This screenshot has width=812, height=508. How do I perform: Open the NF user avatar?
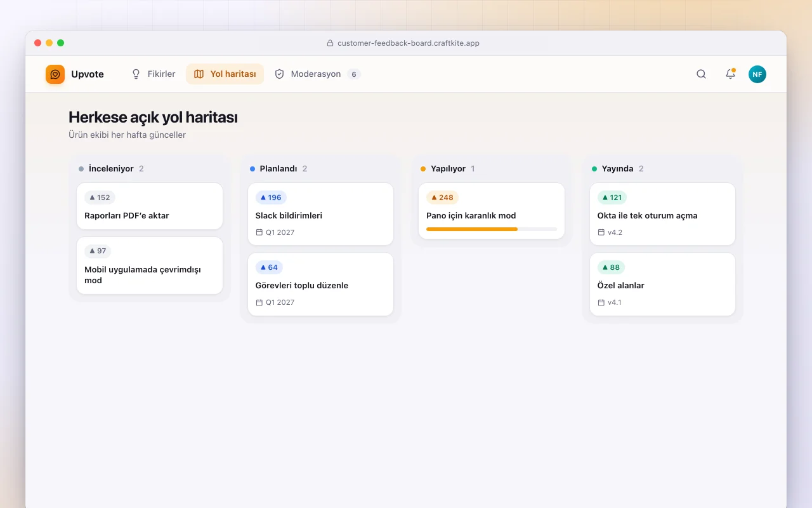[x=757, y=74]
